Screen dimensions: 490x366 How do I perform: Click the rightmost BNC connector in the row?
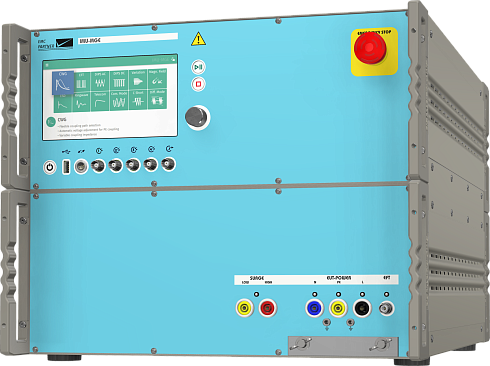pyautogui.click(x=168, y=164)
